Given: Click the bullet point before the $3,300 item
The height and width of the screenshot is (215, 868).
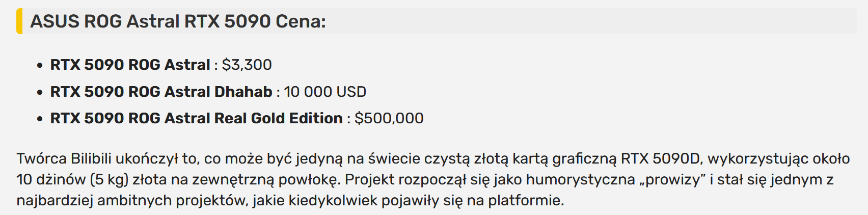Looking at the screenshot, I should 40,66.
